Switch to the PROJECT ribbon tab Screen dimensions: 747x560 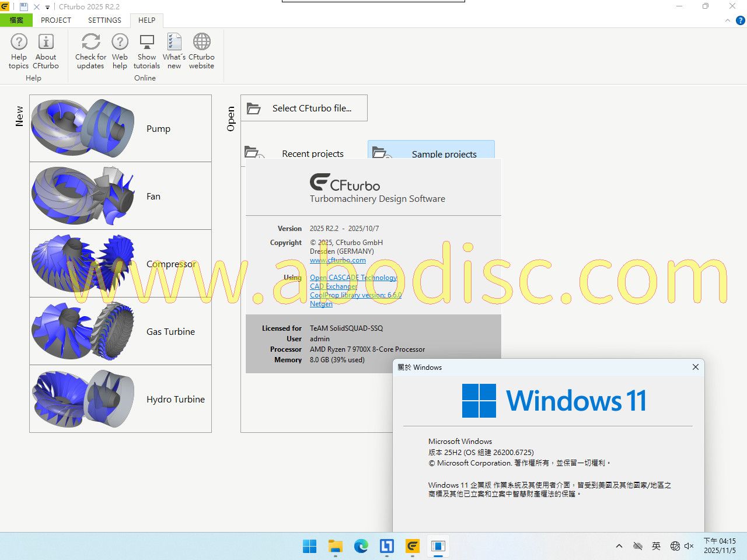pyautogui.click(x=56, y=20)
